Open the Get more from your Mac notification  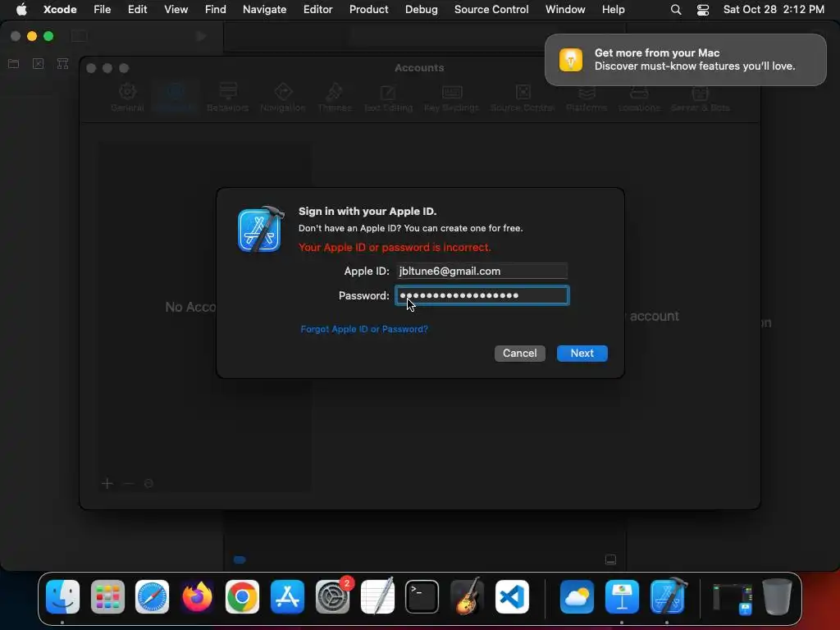686,59
